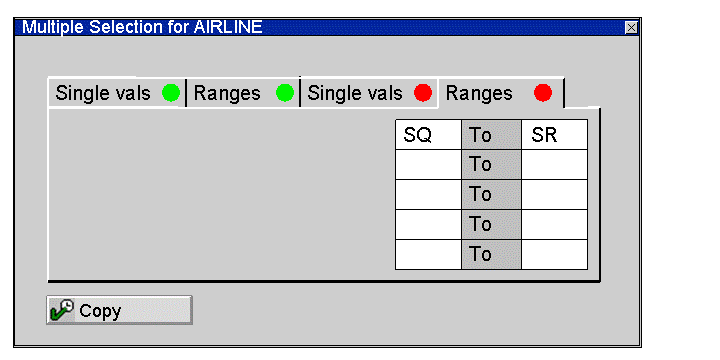Focus the empty lower limit field below SQ
The image size is (720, 360).
coord(428,164)
